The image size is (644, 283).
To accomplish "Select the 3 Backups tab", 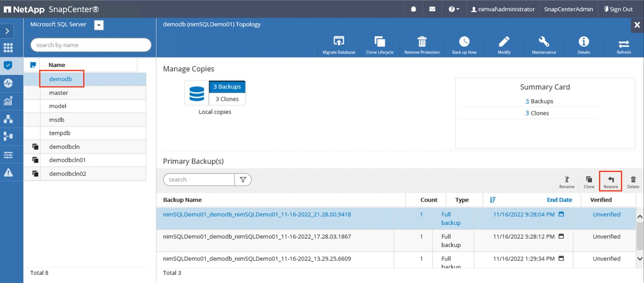I will [227, 87].
